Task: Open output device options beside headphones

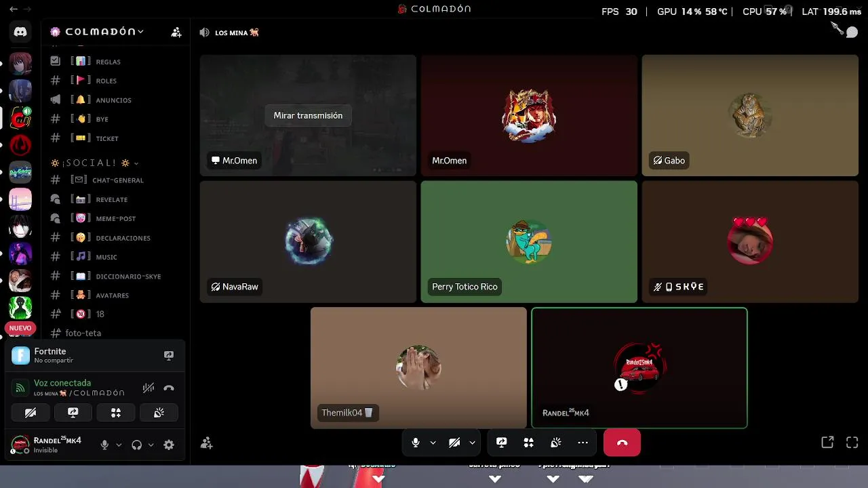Action: pos(151,445)
